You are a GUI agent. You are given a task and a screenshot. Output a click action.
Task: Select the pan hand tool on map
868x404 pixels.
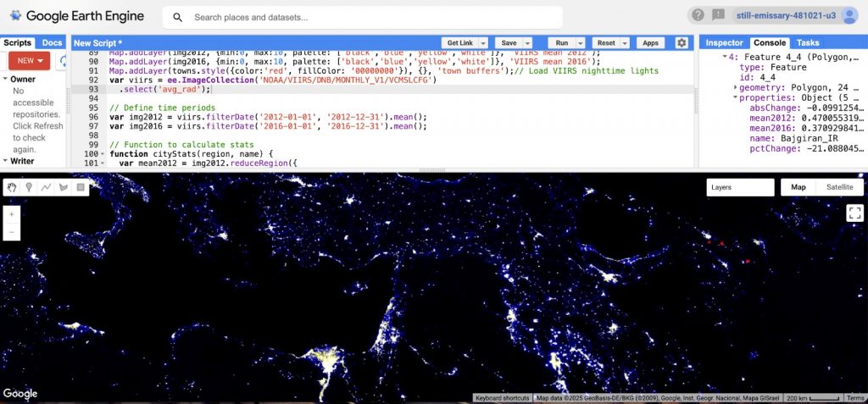click(12, 187)
